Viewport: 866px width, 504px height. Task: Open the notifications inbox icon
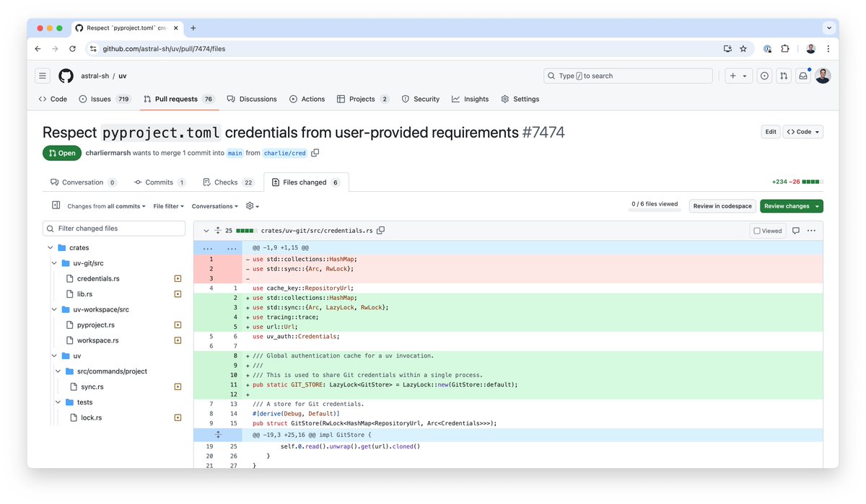[802, 76]
